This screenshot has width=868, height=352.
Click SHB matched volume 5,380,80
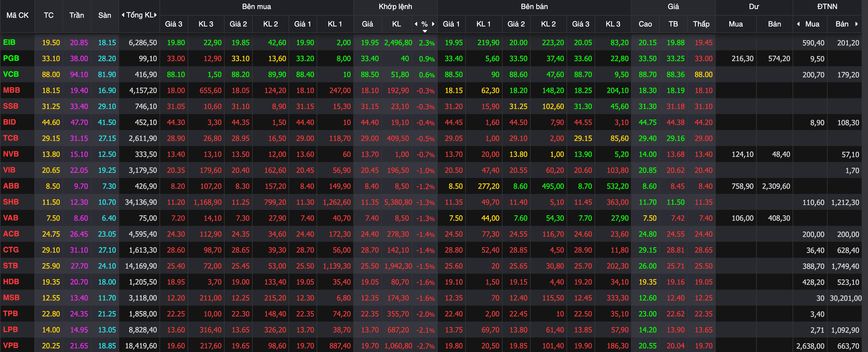398,202
